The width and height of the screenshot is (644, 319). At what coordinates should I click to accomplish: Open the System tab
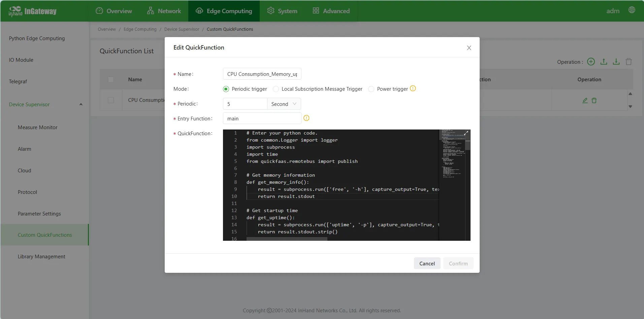(282, 11)
